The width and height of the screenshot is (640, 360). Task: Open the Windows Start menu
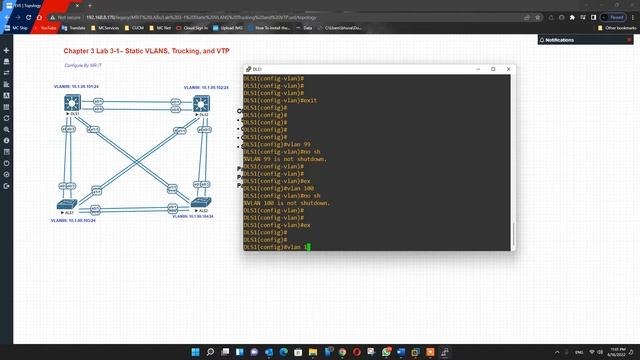point(196,352)
